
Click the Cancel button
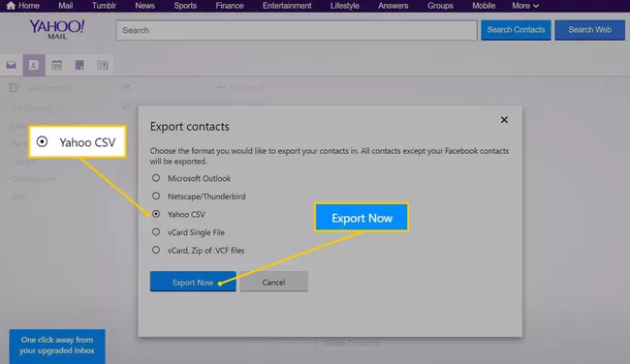click(x=273, y=282)
